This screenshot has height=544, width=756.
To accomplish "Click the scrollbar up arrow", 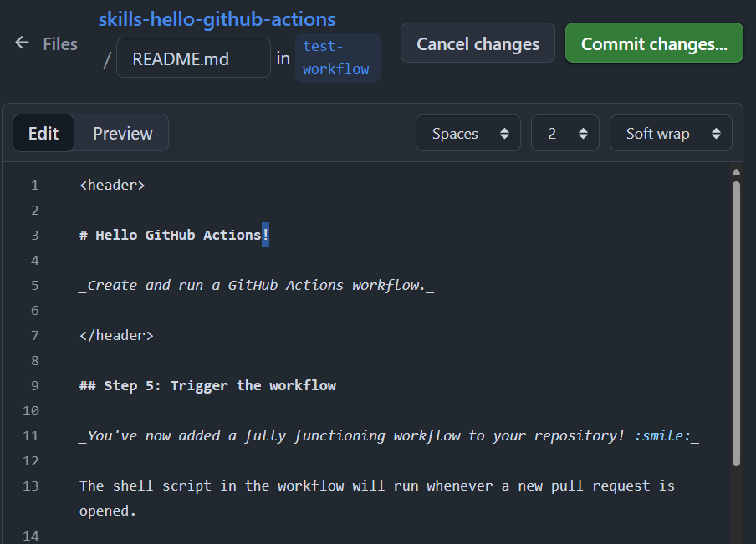I will [x=736, y=173].
